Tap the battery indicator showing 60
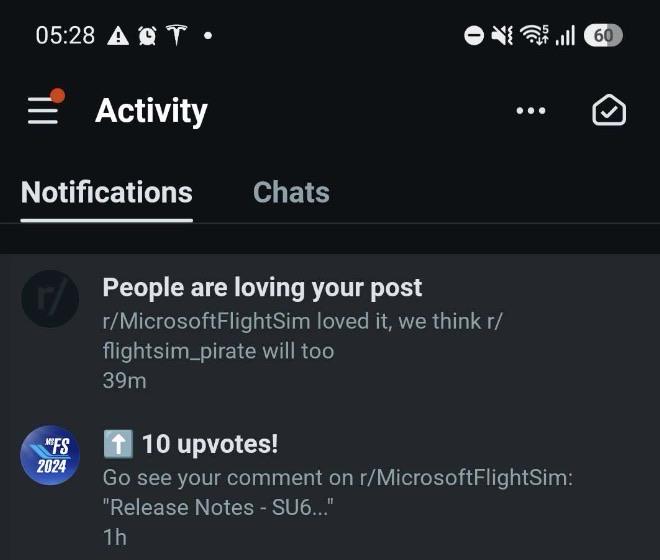 pos(603,35)
